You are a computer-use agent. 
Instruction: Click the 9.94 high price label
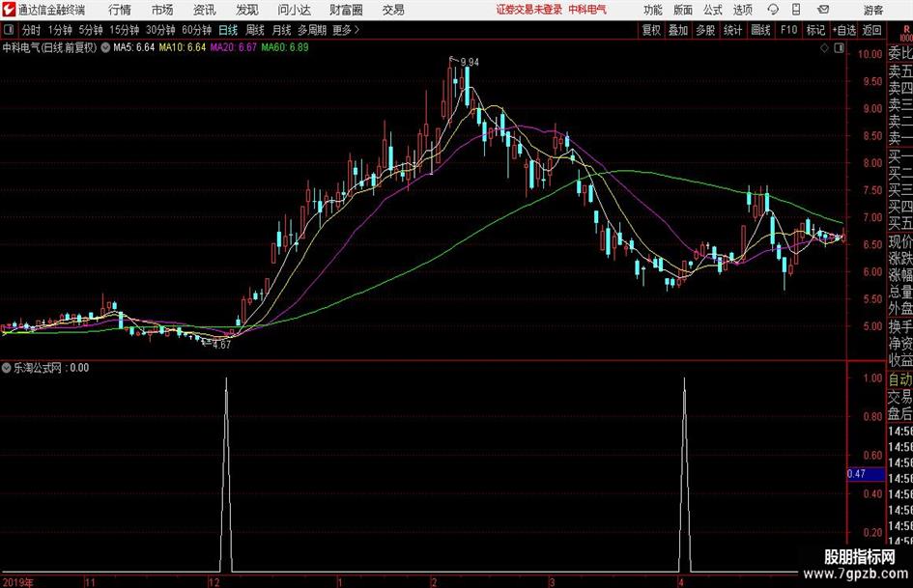[x=470, y=63]
